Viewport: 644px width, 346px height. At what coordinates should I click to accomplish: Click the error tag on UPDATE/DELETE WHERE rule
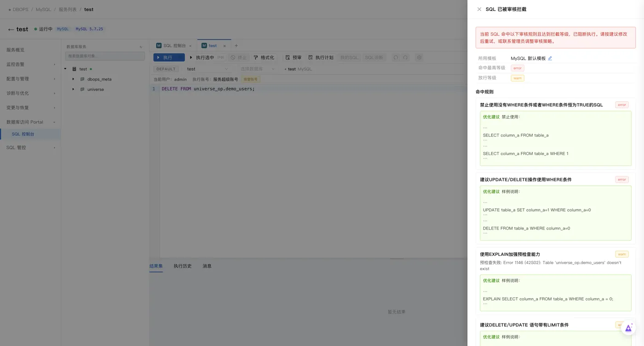click(x=622, y=179)
